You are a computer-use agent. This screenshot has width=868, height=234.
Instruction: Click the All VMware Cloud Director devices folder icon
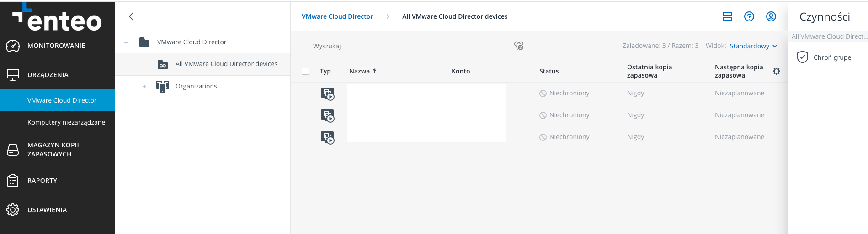[x=163, y=64]
